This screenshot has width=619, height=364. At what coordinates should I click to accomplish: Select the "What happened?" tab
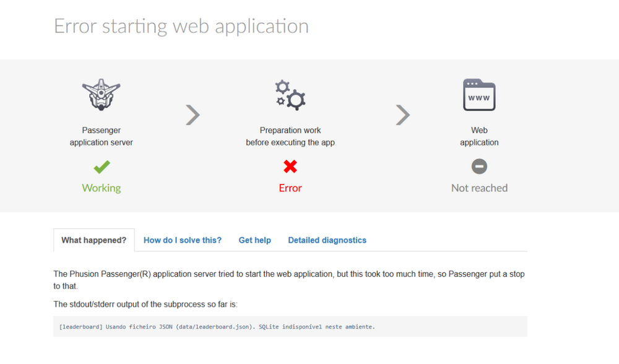(x=93, y=240)
